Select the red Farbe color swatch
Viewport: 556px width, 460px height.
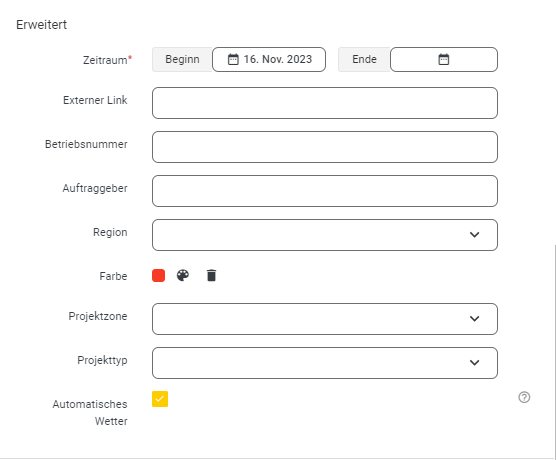(x=159, y=275)
